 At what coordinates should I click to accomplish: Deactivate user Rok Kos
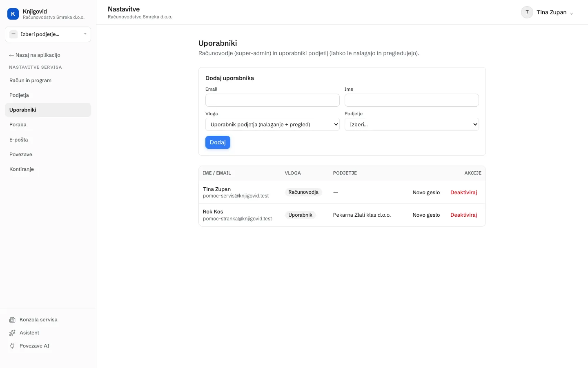pos(463,215)
